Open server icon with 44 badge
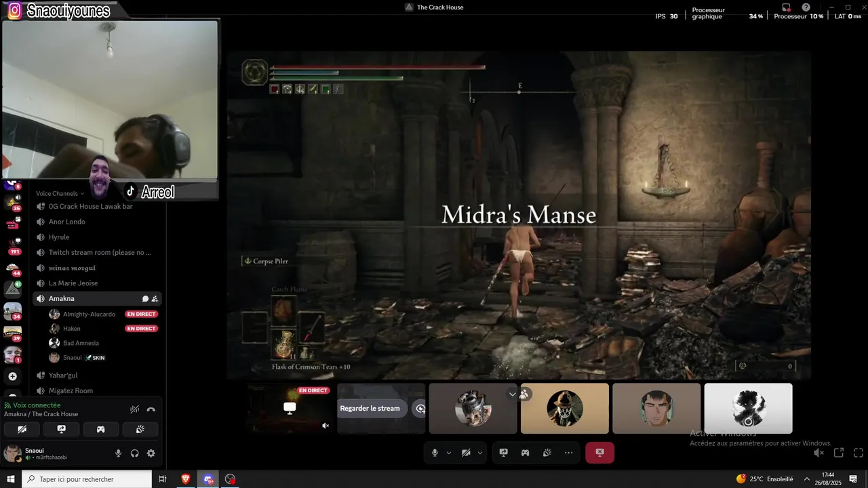 [13, 268]
